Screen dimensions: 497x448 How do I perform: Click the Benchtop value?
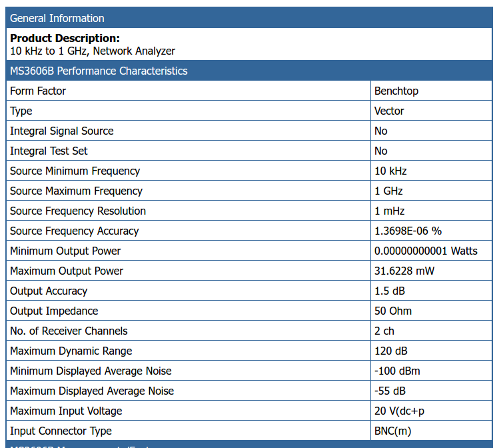(x=396, y=91)
